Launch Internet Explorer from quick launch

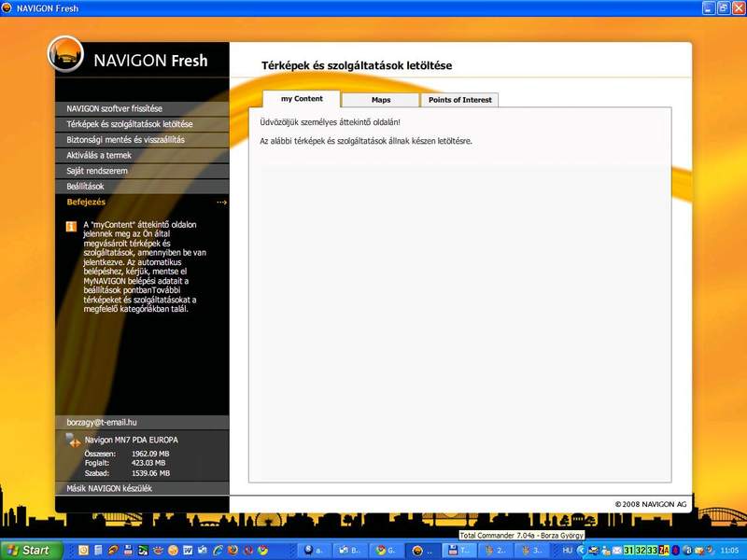click(218, 550)
